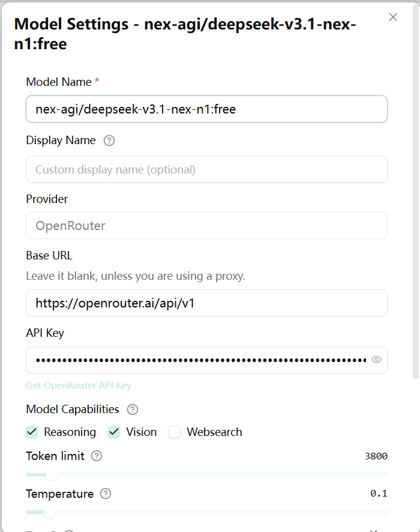Click the Base URL input field
This screenshot has width=420, height=532.
click(x=206, y=303)
